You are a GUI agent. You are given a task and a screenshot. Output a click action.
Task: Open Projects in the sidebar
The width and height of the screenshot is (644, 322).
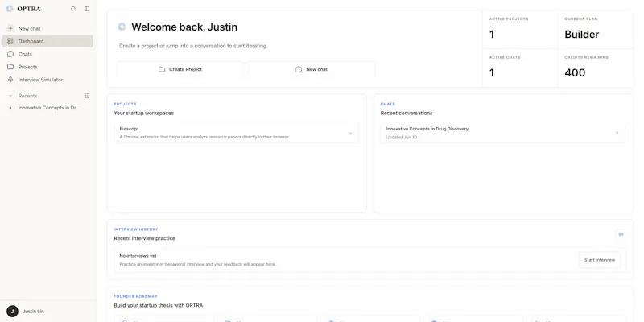pos(47,67)
